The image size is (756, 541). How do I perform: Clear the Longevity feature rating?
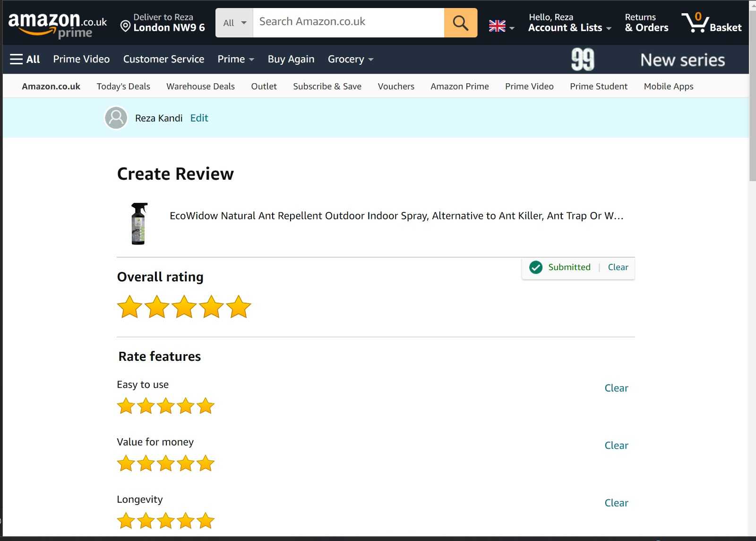click(x=616, y=503)
